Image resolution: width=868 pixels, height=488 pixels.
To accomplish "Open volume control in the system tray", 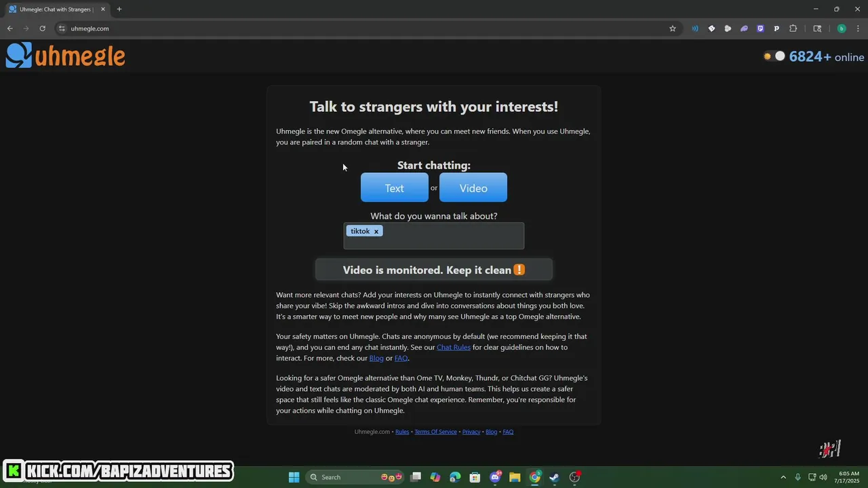I will click(823, 477).
